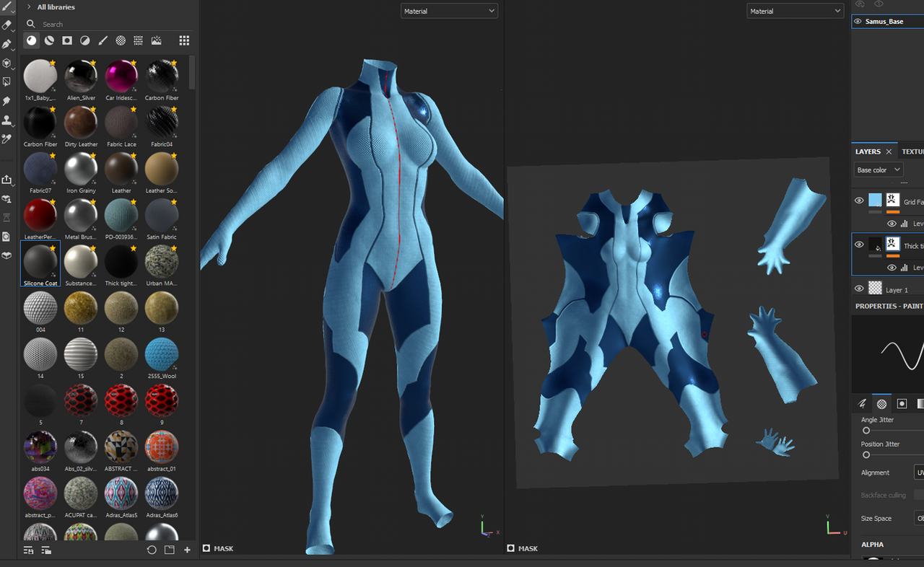Image resolution: width=924 pixels, height=567 pixels.
Task: Toggle MASK checkbox in 2D viewport
Action: pyautogui.click(x=511, y=548)
